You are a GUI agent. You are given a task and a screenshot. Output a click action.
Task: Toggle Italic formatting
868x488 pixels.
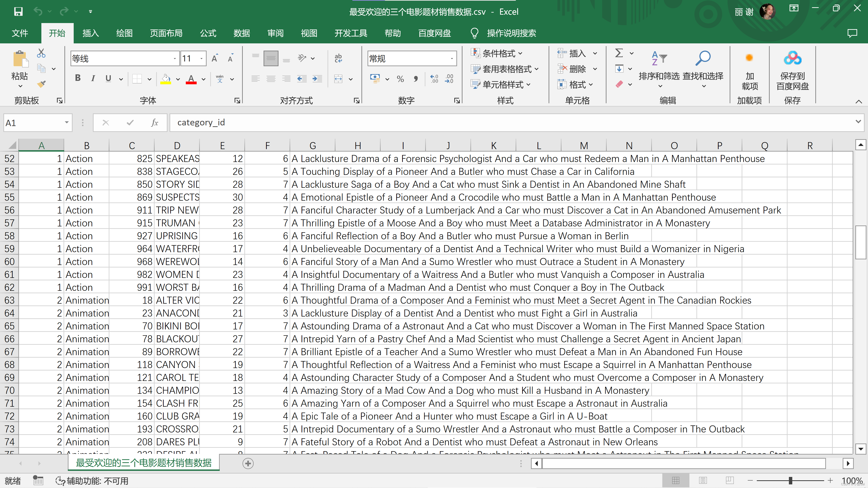point(93,78)
